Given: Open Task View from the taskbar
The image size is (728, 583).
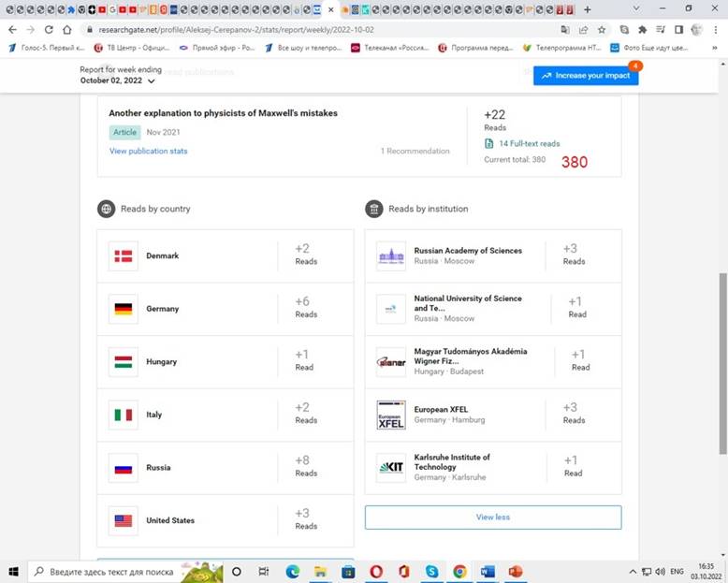Looking at the screenshot, I should click(264, 572).
